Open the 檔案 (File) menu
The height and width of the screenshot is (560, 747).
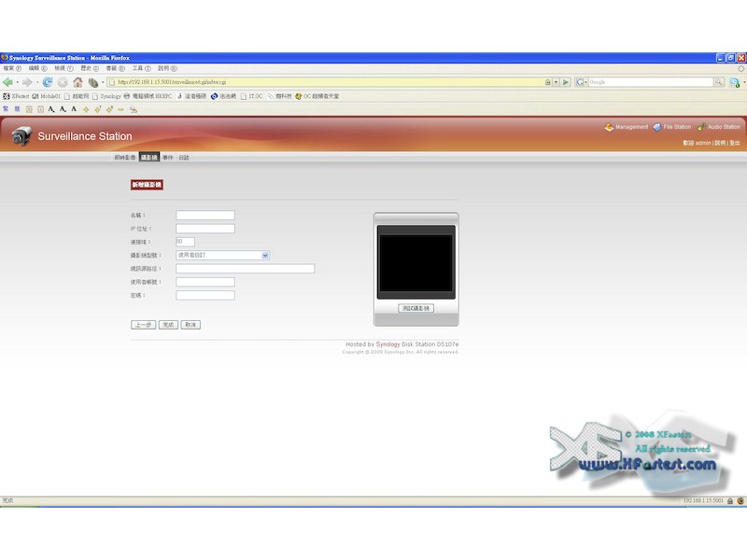(x=12, y=68)
